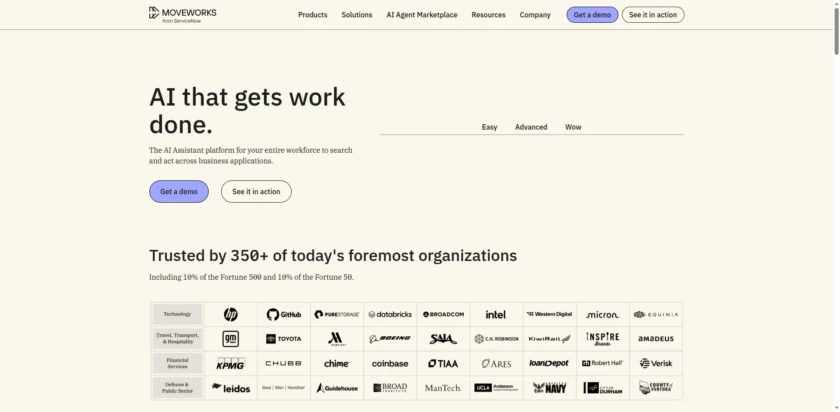
Task: Click the C.H. Robinson logo
Action: coord(496,339)
